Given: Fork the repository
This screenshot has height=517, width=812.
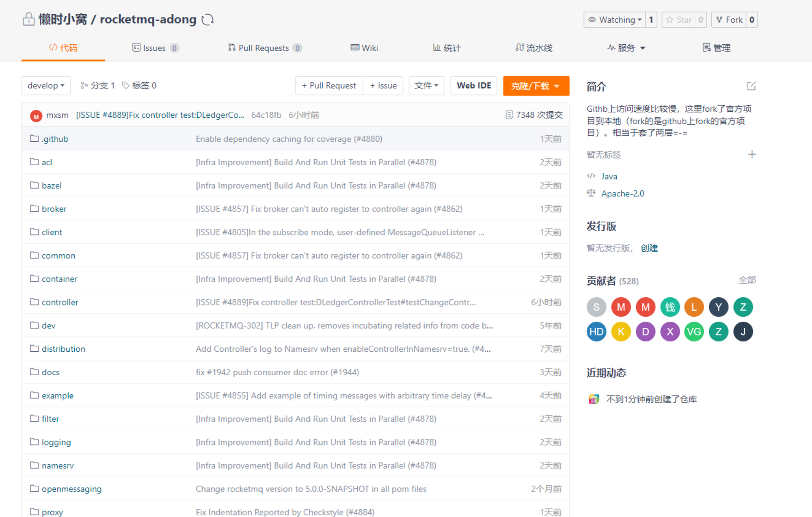Looking at the screenshot, I should (729, 19).
